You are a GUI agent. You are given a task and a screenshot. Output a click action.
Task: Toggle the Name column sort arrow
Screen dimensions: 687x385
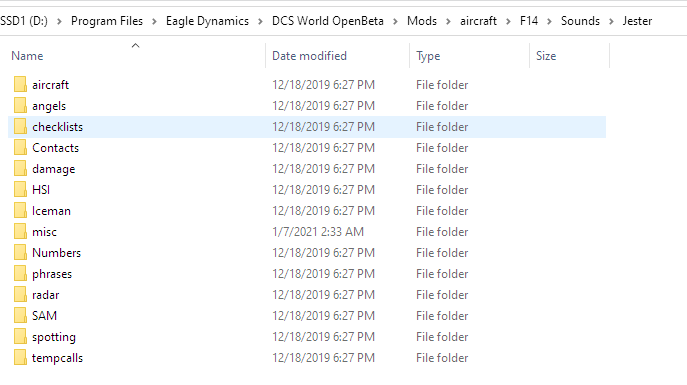pyautogui.click(x=135, y=46)
